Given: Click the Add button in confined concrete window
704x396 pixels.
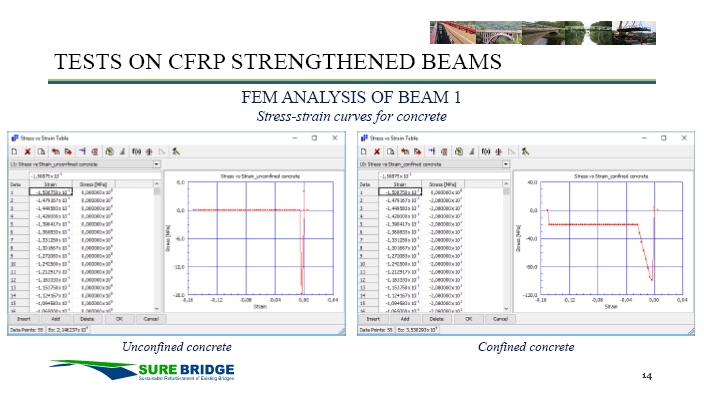Looking at the screenshot, I should click(x=405, y=319).
